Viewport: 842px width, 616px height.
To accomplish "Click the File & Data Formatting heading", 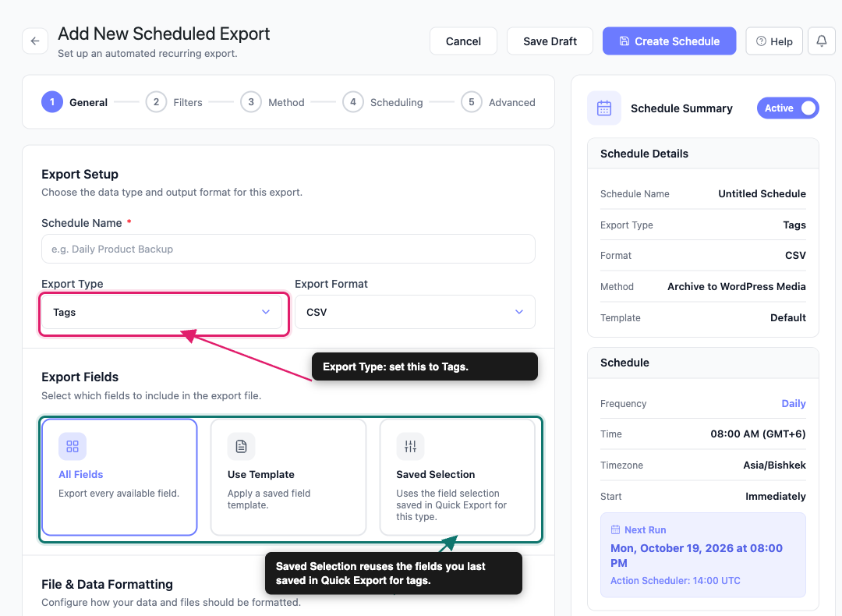I will click(107, 584).
